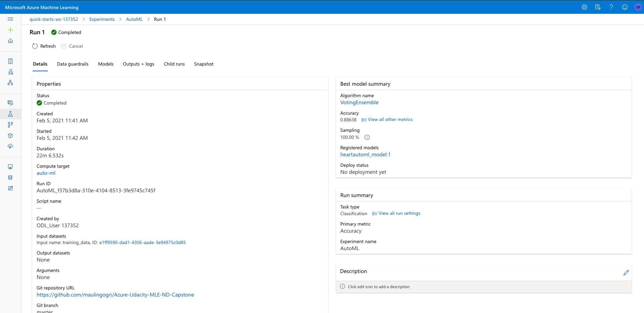Open the Child runs tab

pyautogui.click(x=174, y=64)
